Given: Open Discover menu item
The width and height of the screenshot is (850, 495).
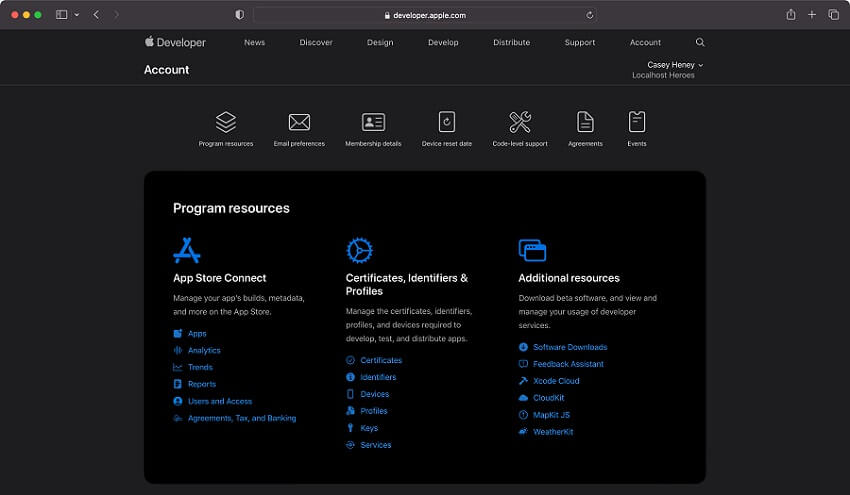Looking at the screenshot, I should 316,42.
